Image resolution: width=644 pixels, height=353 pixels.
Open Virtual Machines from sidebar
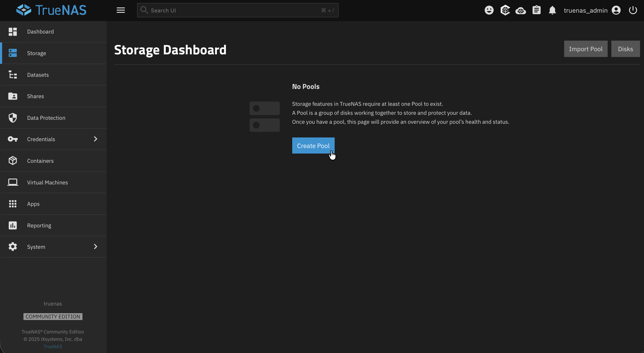click(47, 183)
